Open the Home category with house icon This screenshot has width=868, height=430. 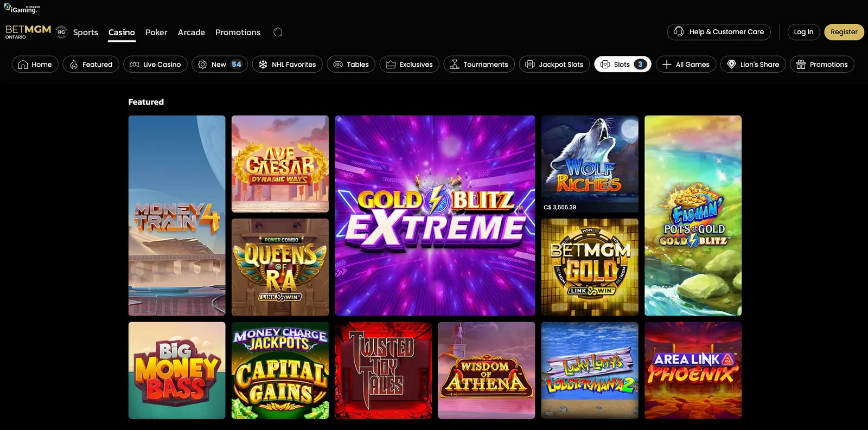(35, 65)
